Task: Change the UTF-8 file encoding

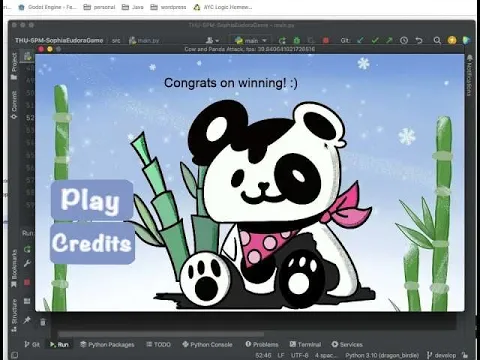Action: coord(300,355)
